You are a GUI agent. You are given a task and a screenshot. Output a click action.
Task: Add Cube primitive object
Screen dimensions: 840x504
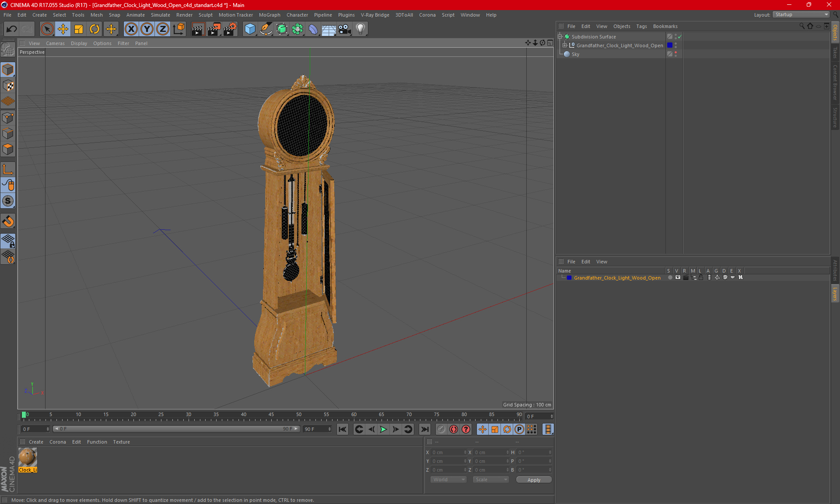pyautogui.click(x=250, y=29)
